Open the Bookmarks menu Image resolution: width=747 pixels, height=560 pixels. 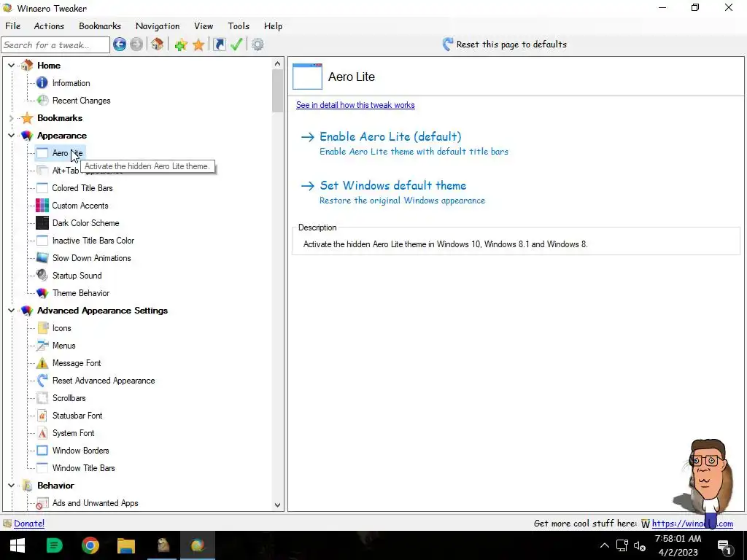pos(100,26)
